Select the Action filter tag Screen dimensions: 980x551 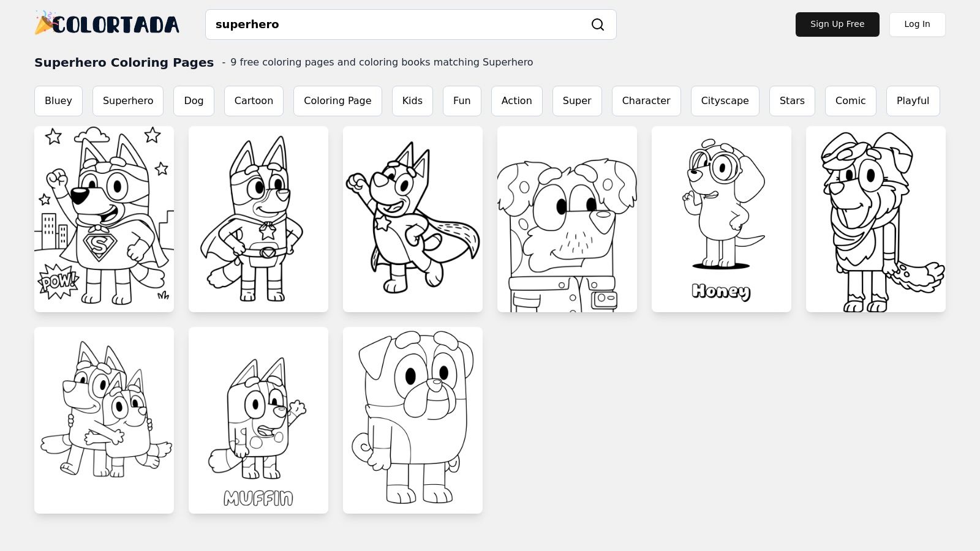coord(516,100)
